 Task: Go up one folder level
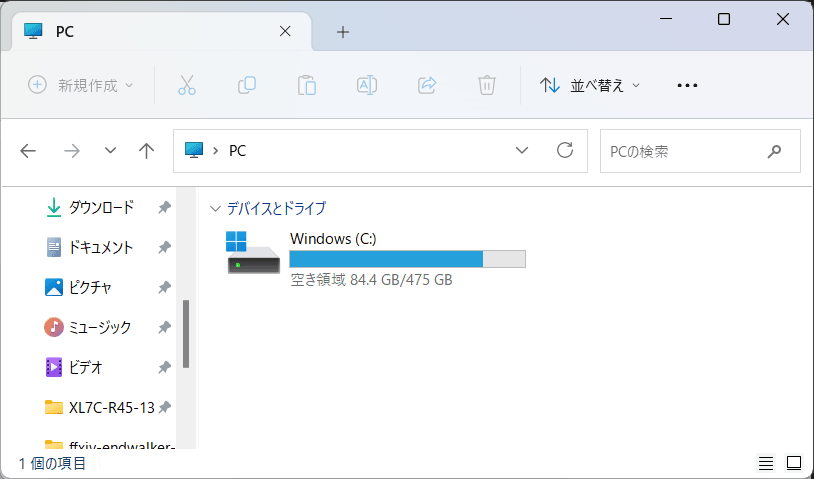click(x=147, y=151)
